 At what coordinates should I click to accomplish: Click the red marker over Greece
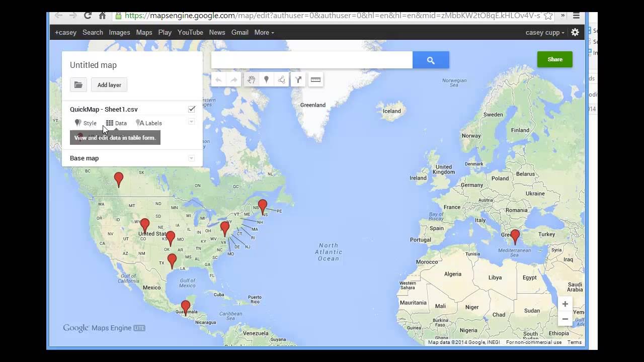tap(515, 236)
